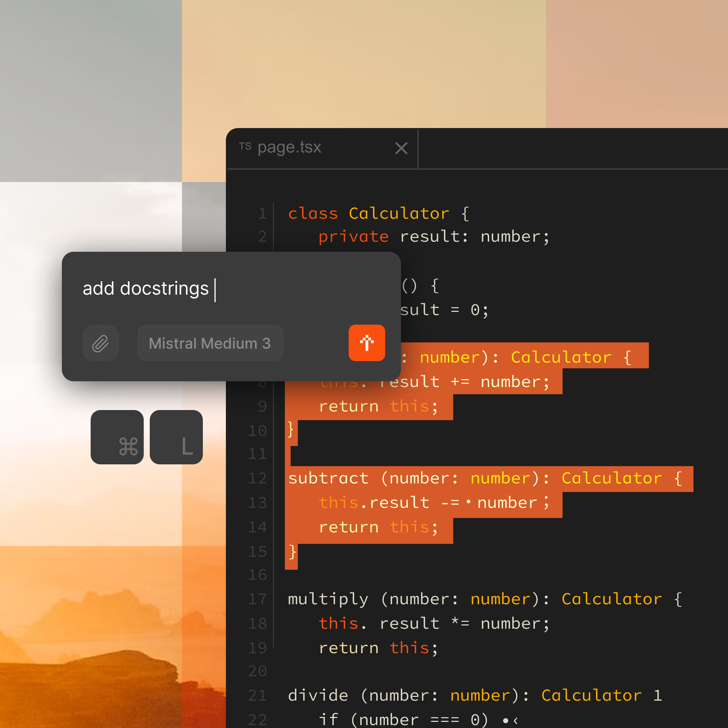
Task: Click the empty tab bar area
Action: 565,148
